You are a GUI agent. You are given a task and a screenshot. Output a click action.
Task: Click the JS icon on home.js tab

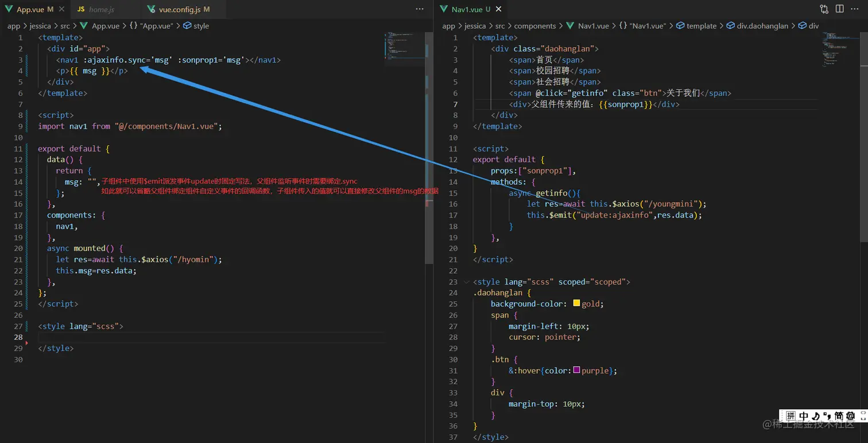pyautogui.click(x=80, y=9)
